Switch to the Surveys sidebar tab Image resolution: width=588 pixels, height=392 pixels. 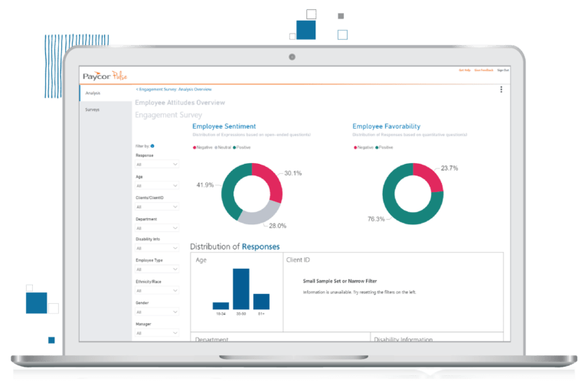point(93,109)
